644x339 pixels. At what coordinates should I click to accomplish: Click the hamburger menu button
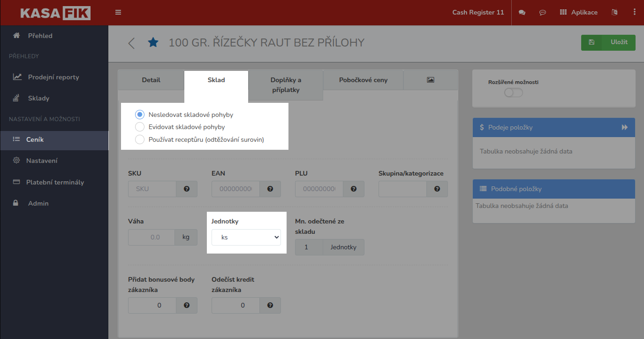(118, 12)
